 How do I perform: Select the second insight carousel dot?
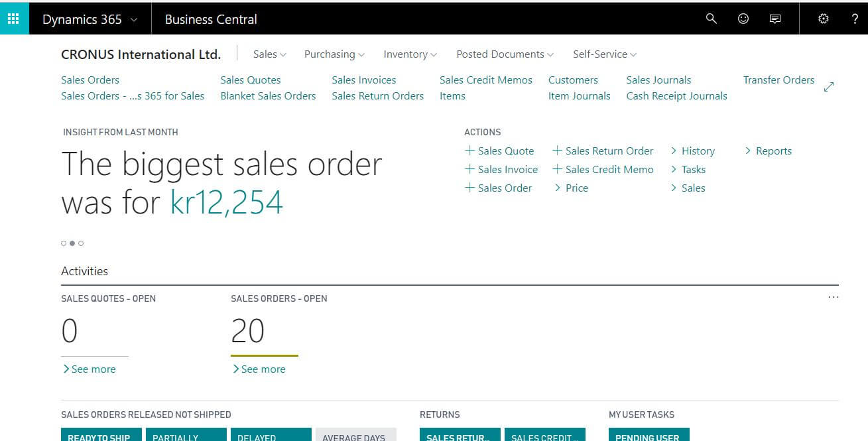click(72, 243)
